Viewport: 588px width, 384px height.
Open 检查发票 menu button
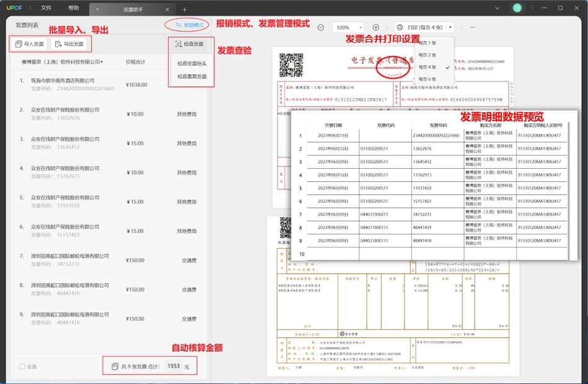pyautogui.click(x=190, y=44)
